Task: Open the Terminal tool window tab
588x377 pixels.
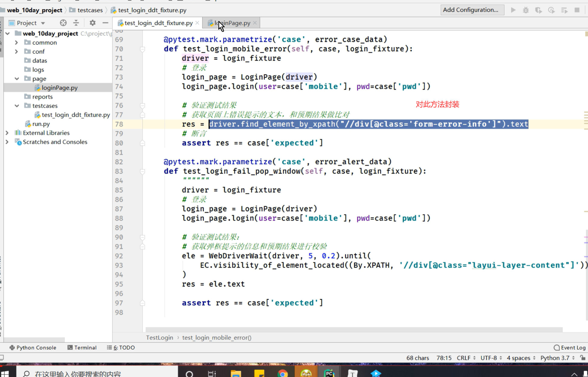Action: click(x=82, y=348)
